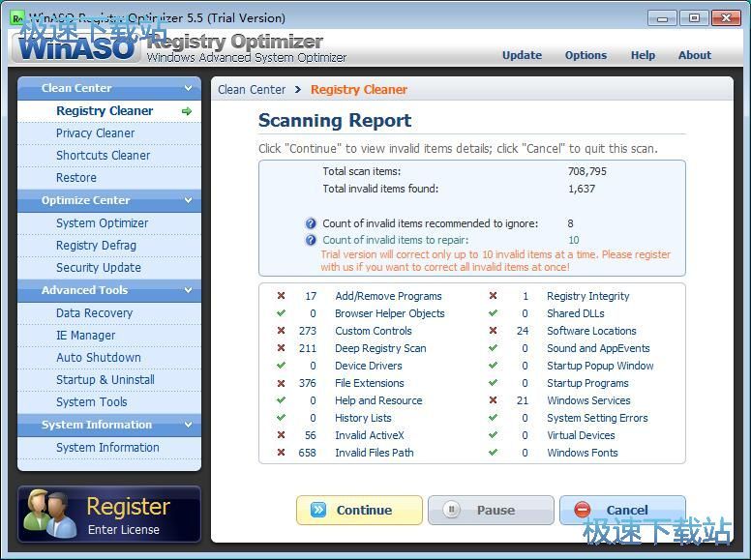Open Privacy Cleaner in sidebar
This screenshot has height=560, width=751.
point(95,133)
